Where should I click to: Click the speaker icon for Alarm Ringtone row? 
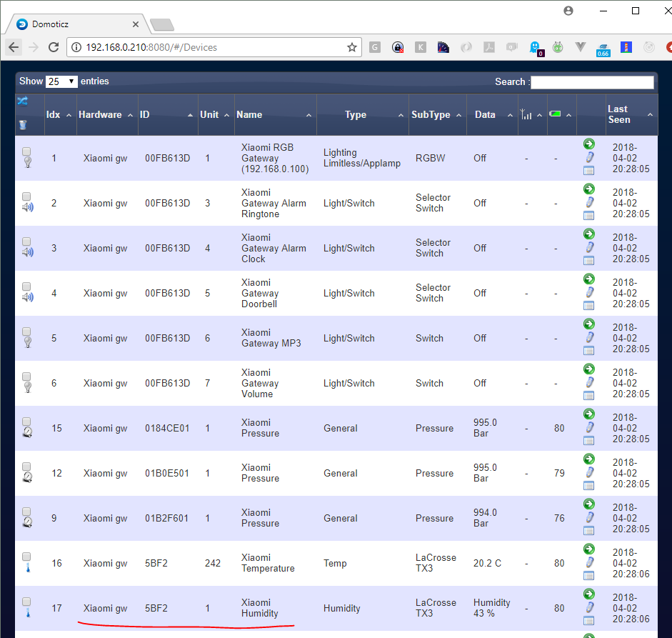[x=28, y=207]
